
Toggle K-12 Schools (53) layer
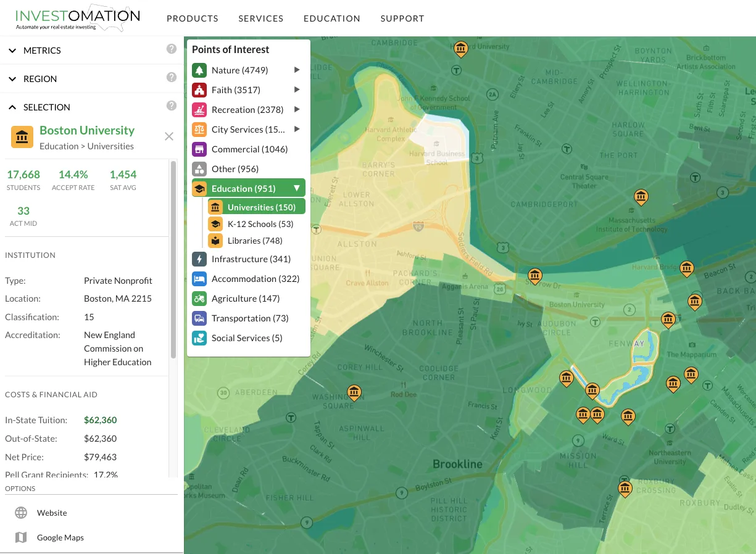[260, 224]
